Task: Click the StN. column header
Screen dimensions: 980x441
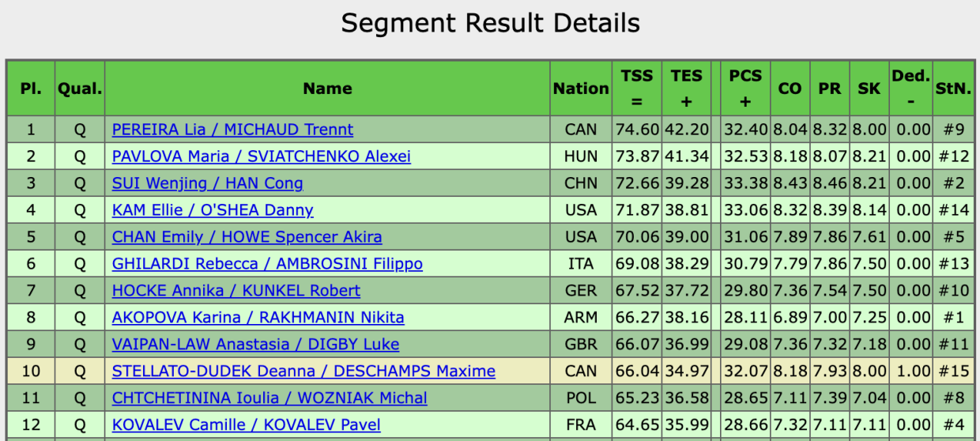Action: [x=952, y=89]
